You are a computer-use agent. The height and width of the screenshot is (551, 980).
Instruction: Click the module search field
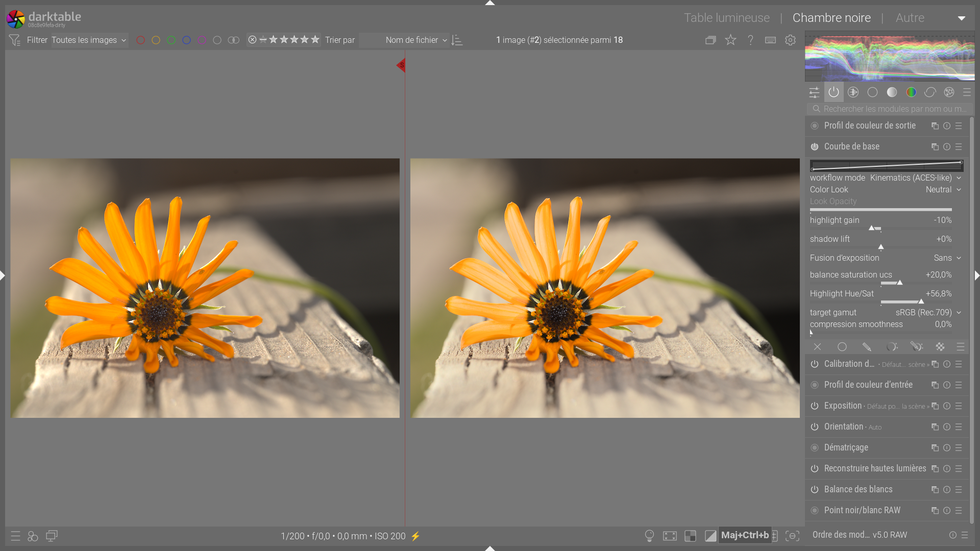(x=893, y=109)
